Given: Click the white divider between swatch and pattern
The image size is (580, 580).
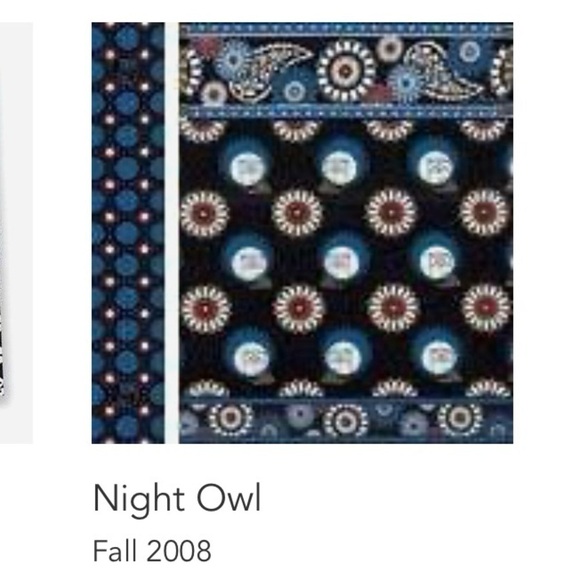Looking at the screenshot, I should pos(172,233).
